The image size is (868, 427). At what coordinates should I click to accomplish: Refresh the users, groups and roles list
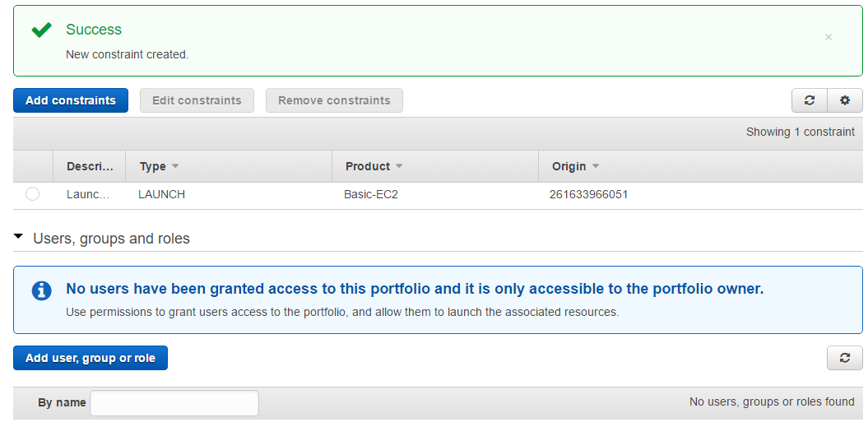844,358
